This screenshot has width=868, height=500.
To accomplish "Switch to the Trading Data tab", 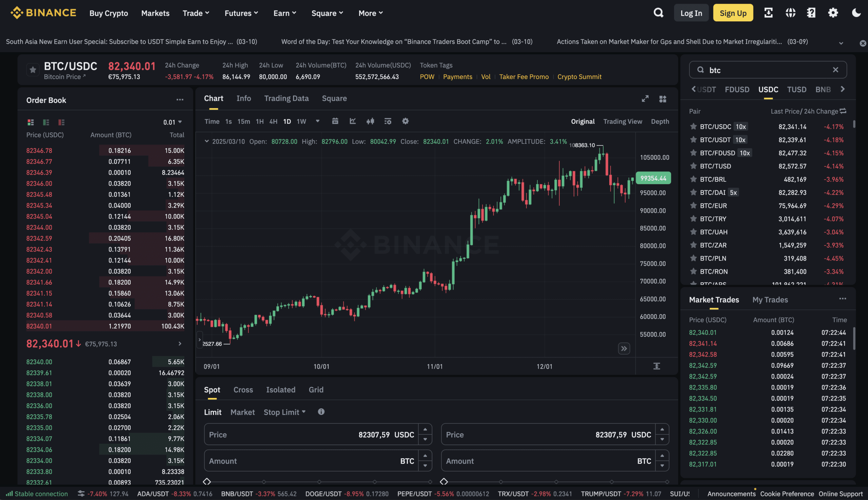I will pyautogui.click(x=286, y=99).
